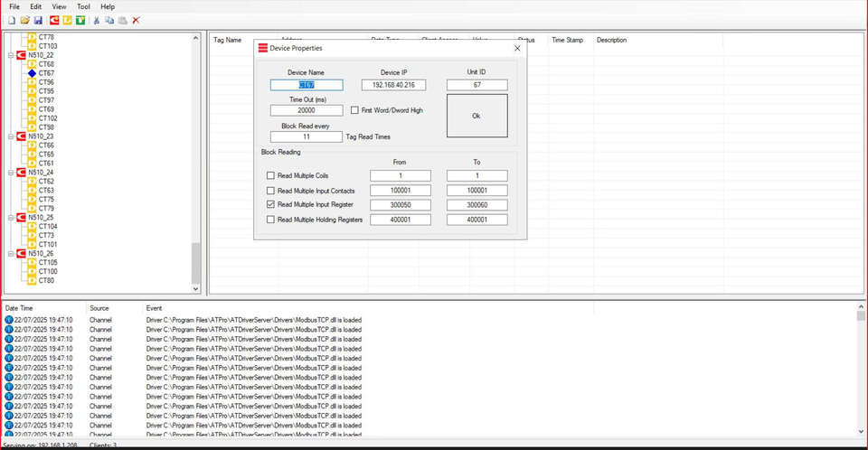Screen dimensions: 868x450
Task: Open the Tool menu
Action: tap(83, 6)
